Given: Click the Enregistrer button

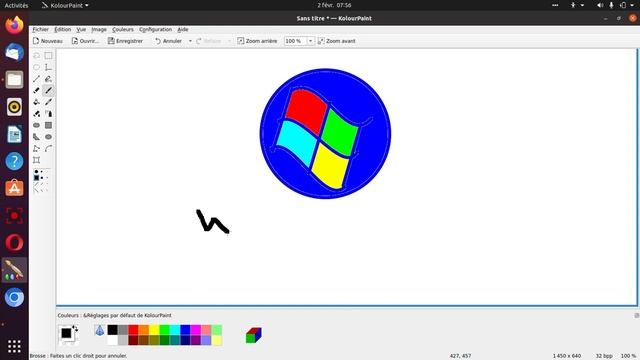Looking at the screenshot, I should coord(125,41).
